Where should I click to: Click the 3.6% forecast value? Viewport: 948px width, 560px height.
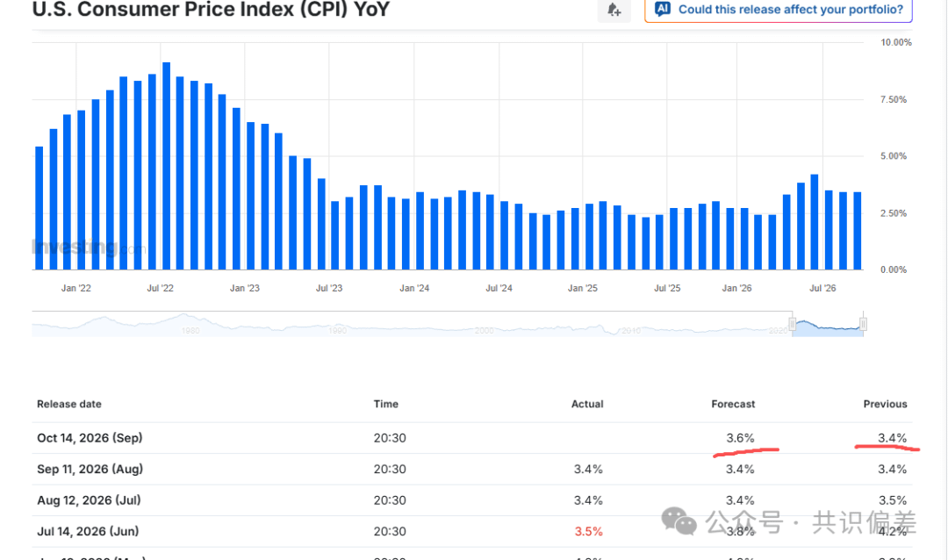740,438
